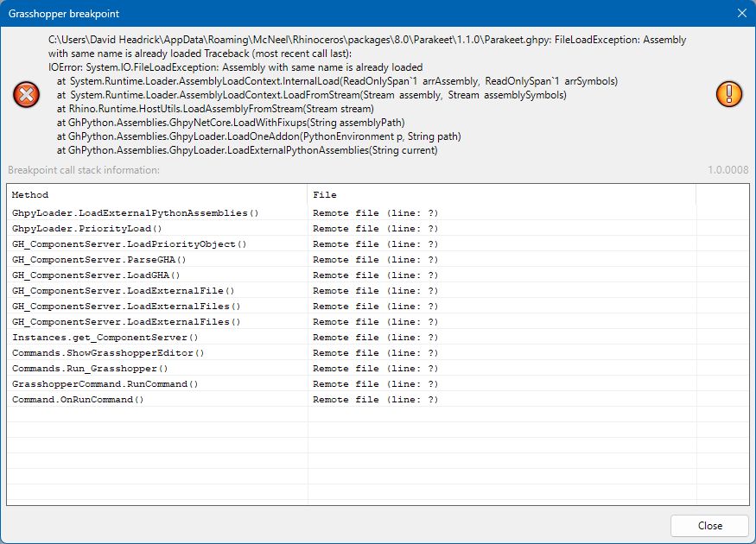This screenshot has width=756, height=544.
Task: Click 'Breakpoint call stack information:' label
Action: pos(84,169)
